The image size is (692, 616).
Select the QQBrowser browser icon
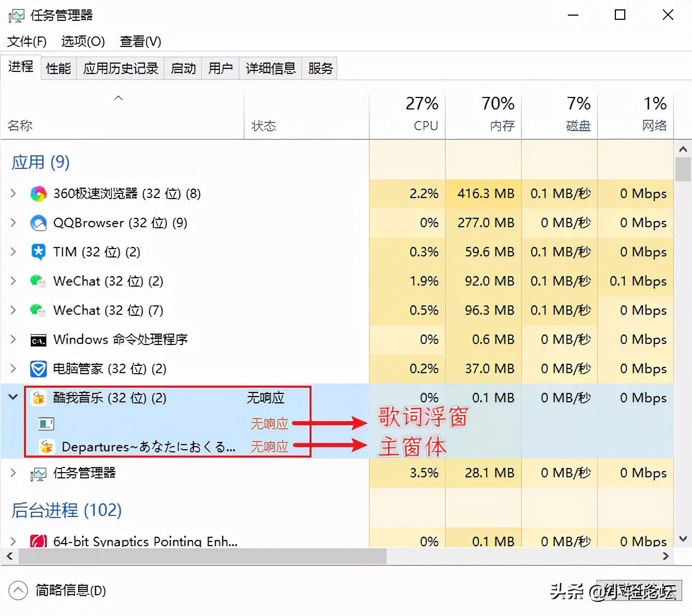tap(38, 223)
